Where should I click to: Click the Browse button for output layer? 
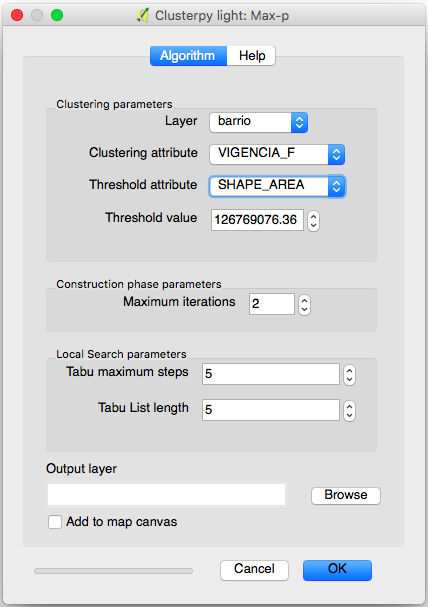[x=346, y=496]
